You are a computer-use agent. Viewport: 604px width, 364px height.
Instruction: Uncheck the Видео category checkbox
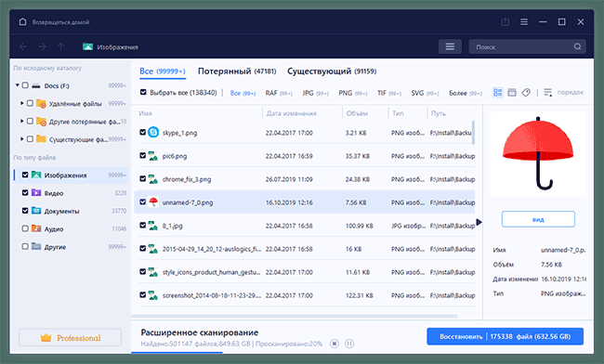(x=25, y=192)
